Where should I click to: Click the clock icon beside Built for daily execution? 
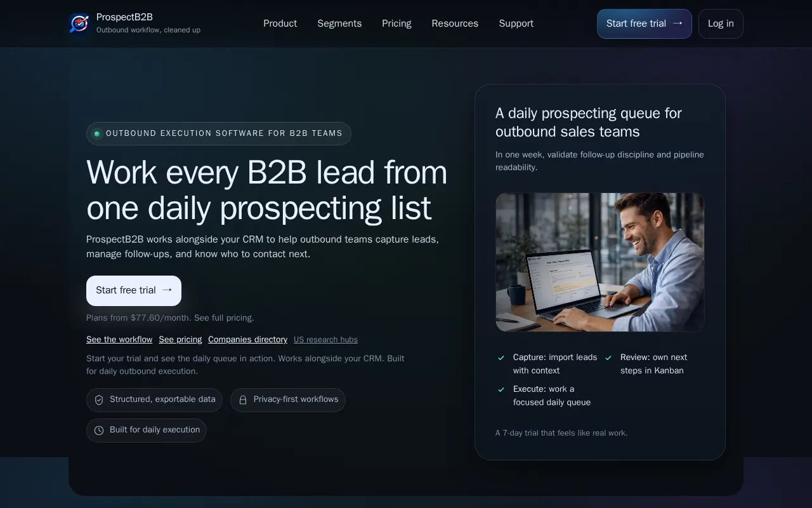tap(99, 431)
